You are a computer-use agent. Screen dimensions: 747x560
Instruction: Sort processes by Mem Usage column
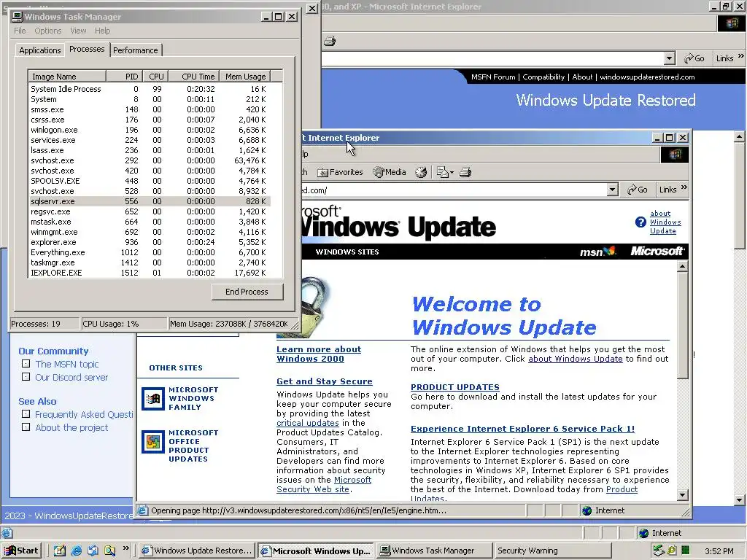(245, 76)
